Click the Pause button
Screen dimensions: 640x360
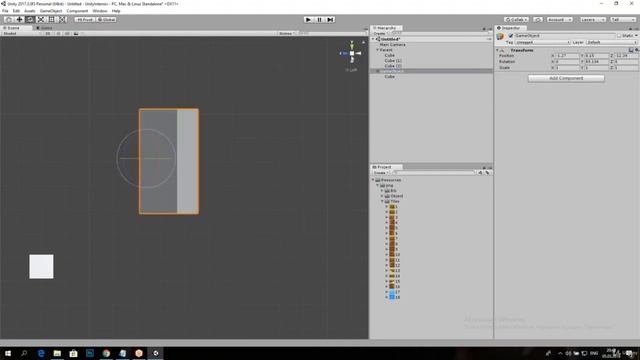pos(320,20)
